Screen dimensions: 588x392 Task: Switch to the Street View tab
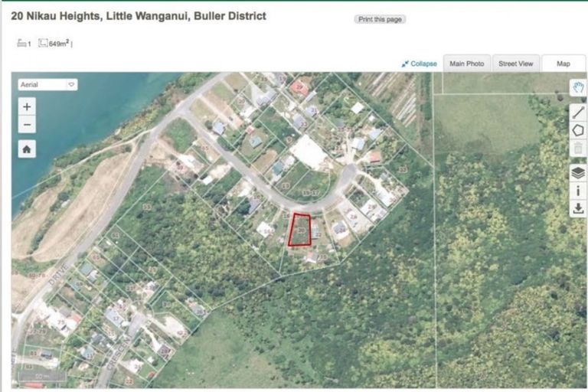pyautogui.click(x=515, y=64)
